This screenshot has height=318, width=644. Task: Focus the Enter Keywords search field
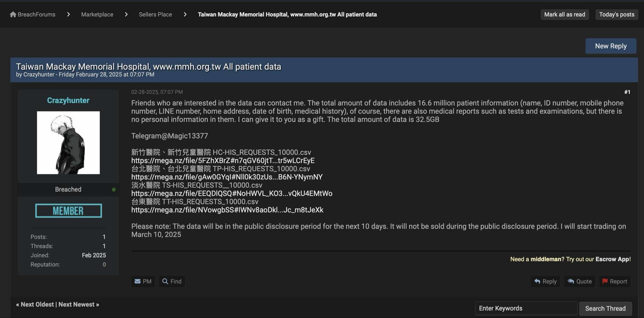coord(526,308)
